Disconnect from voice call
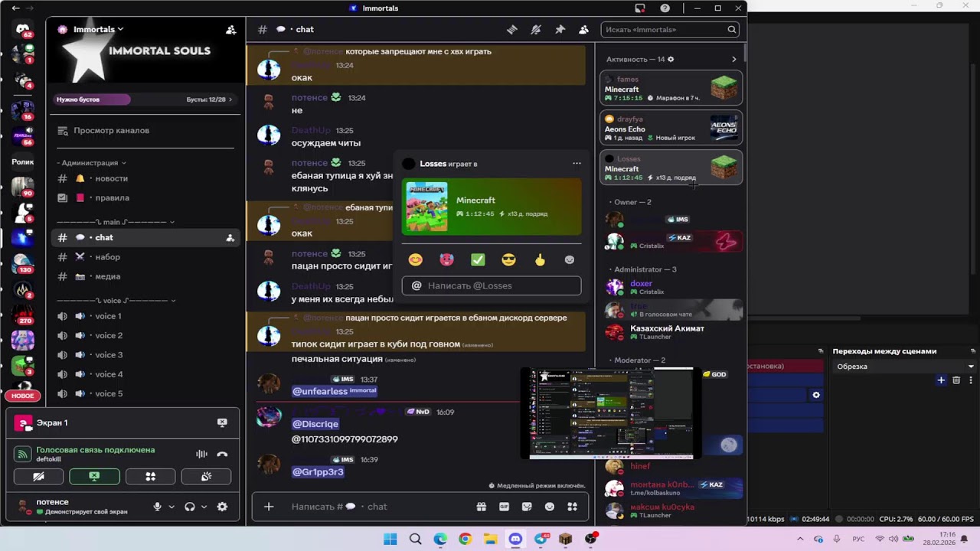Screen dimensions: 980x551 tap(222, 454)
